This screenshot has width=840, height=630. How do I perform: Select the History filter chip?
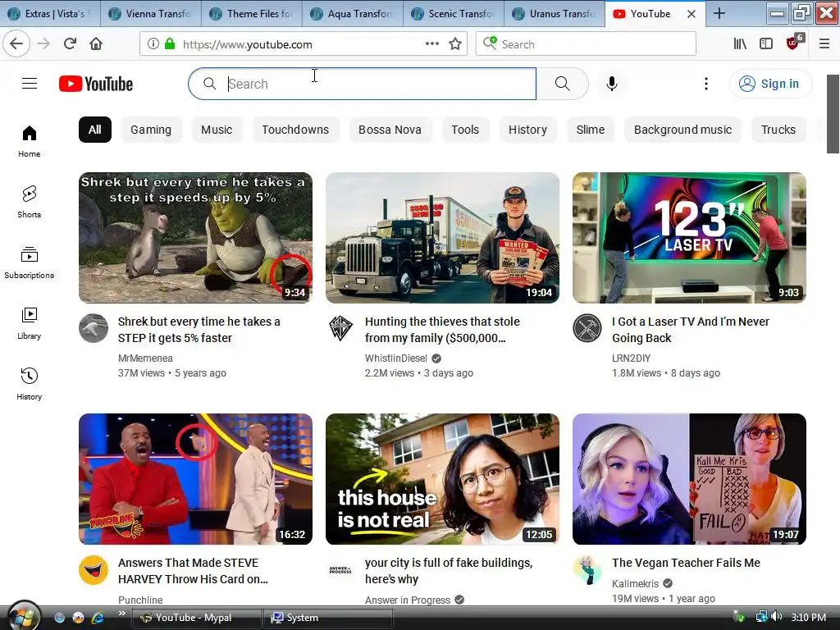[x=527, y=130]
